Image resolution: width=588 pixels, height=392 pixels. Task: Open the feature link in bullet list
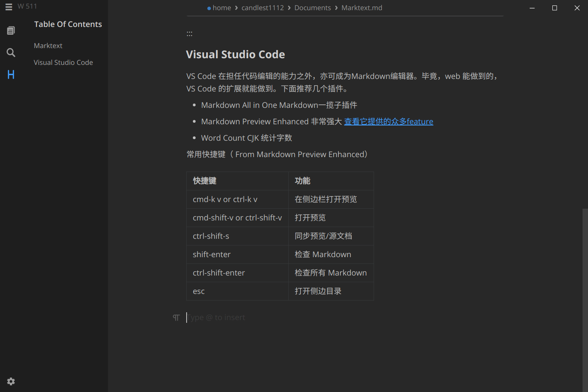[x=388, y=122]
